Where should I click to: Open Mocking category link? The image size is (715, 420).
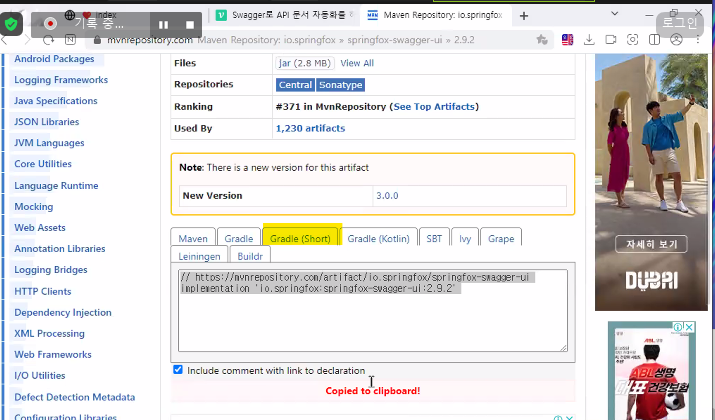pos(34,207)
